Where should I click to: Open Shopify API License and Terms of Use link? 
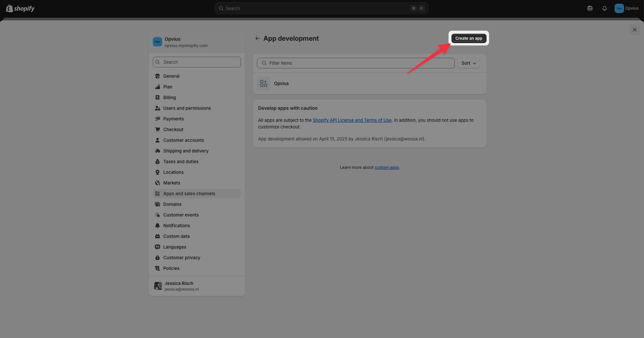[x=352, y=120]
